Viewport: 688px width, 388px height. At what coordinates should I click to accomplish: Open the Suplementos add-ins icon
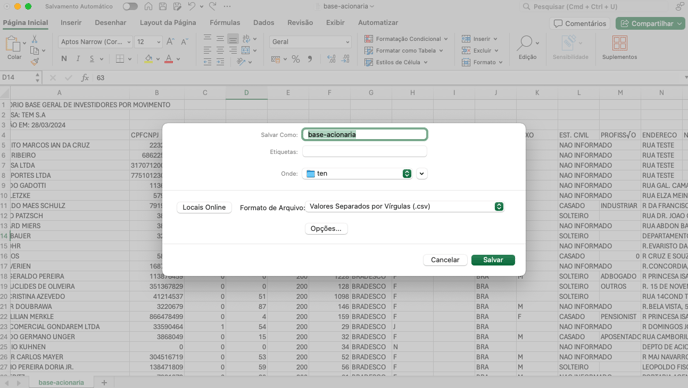[x=620, y=43]
